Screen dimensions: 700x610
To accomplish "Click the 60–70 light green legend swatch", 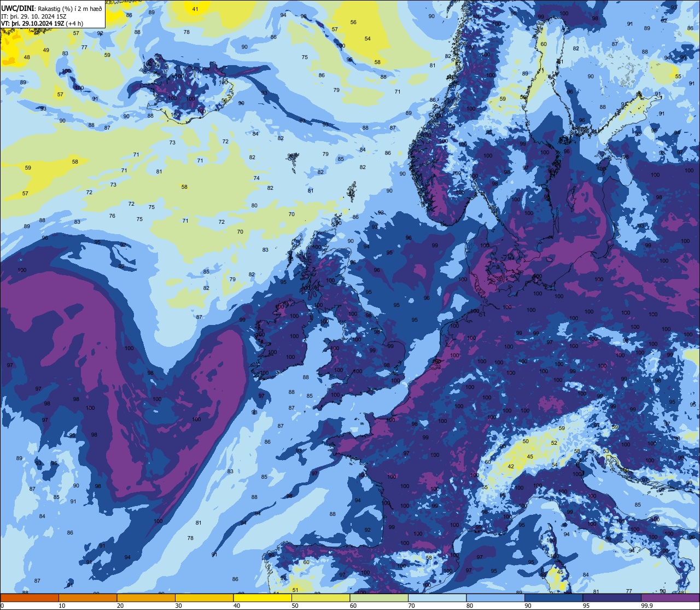I will click(x=379, y=597).
